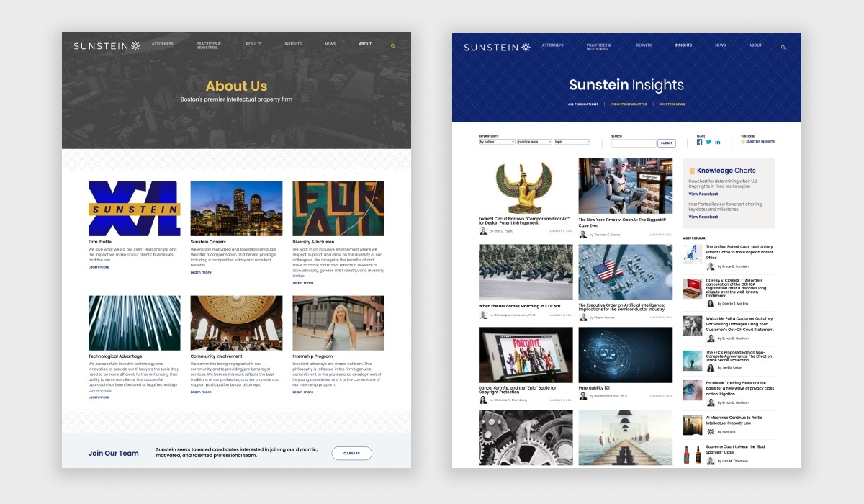Open Attorneys menu on the About page
This screenshot has width=864, height=504.
coord(163,44)
